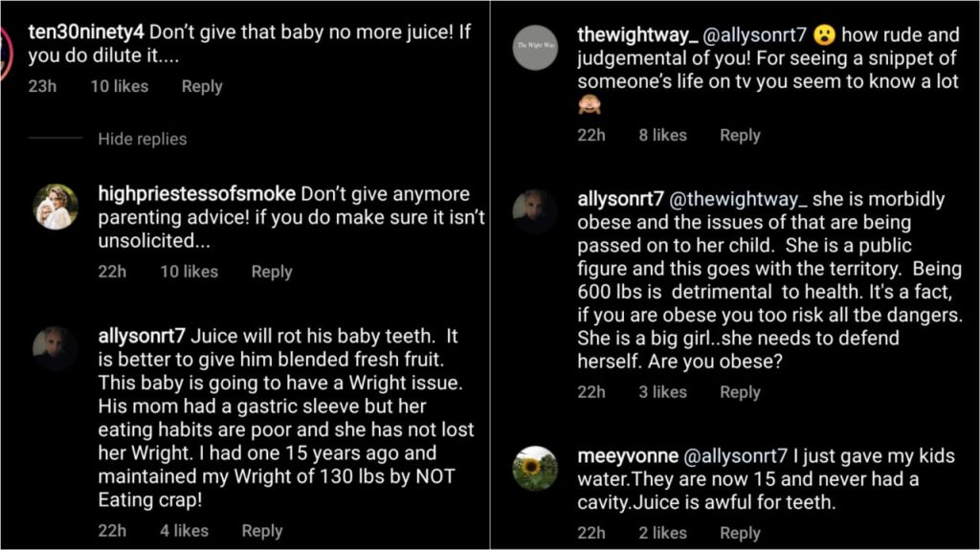Screen dimensions: 980x550
Task: View the 8 likes on thewightway_'s comment
Action: (663, 136)
